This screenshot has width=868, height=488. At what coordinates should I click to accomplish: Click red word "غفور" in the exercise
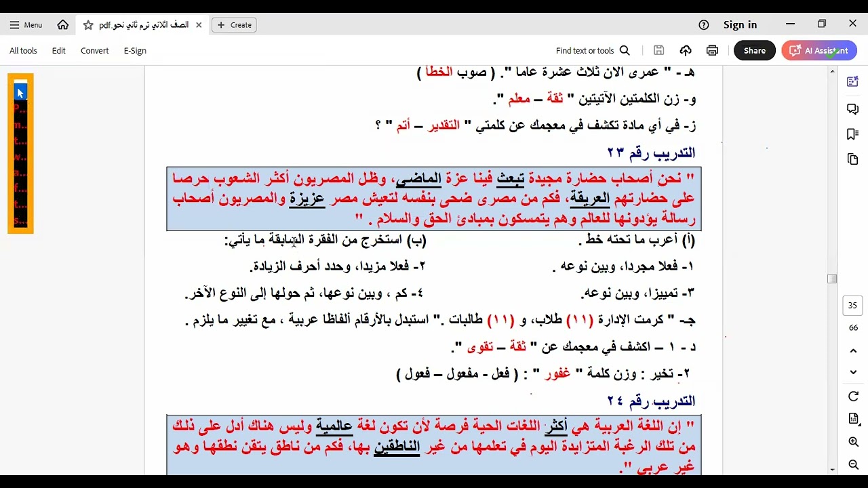557,373
